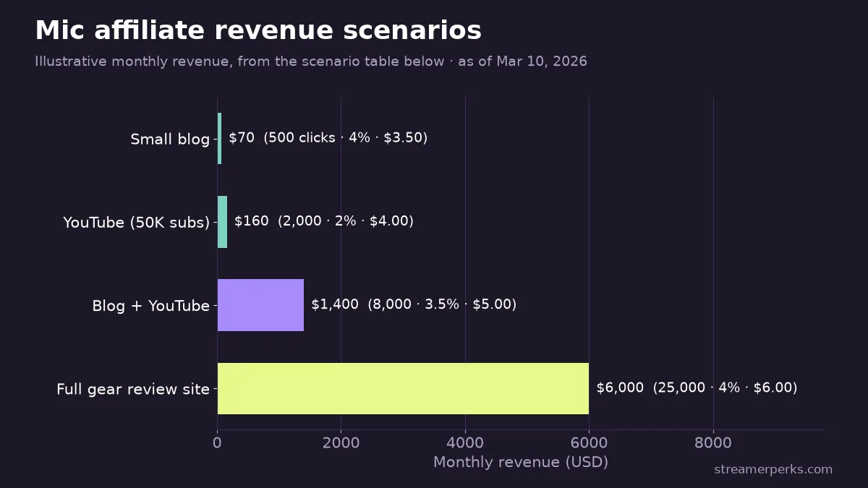Click the 'YouTube (50K subs)' axis label
The width and height of the screenshot is (868, 488).
tap(136, 222)
